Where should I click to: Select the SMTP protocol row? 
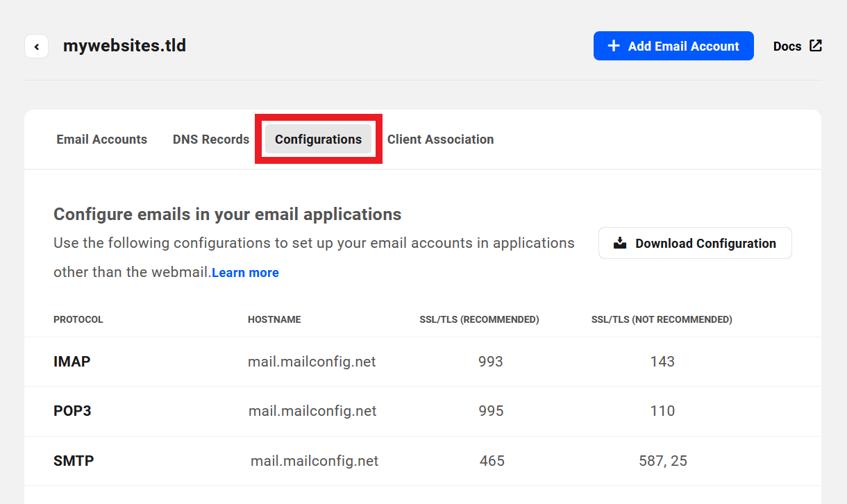pyautogui.click(x=73, y=460)
